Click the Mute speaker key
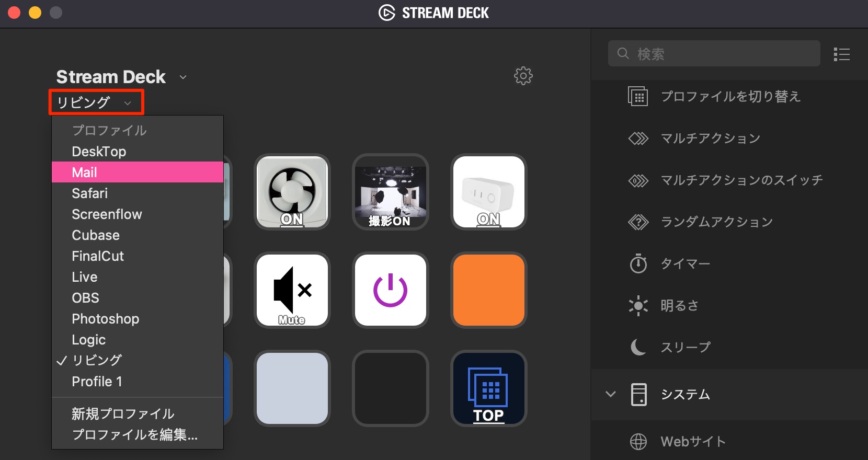Screen dimensions: 868x460 (x=292, y=290)
